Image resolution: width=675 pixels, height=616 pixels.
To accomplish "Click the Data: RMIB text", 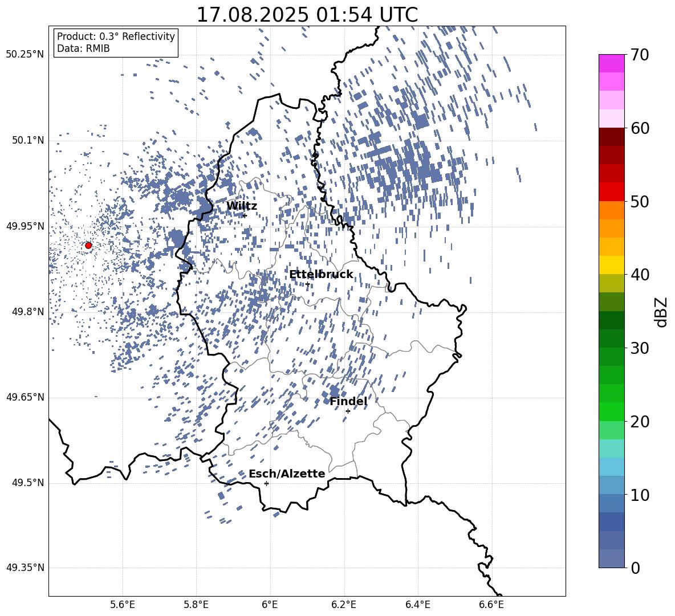I will click(x=83, y=48).
